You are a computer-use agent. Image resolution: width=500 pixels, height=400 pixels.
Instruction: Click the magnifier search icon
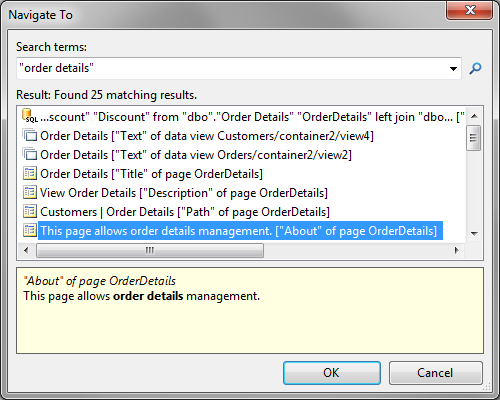(x=475, y=68)
